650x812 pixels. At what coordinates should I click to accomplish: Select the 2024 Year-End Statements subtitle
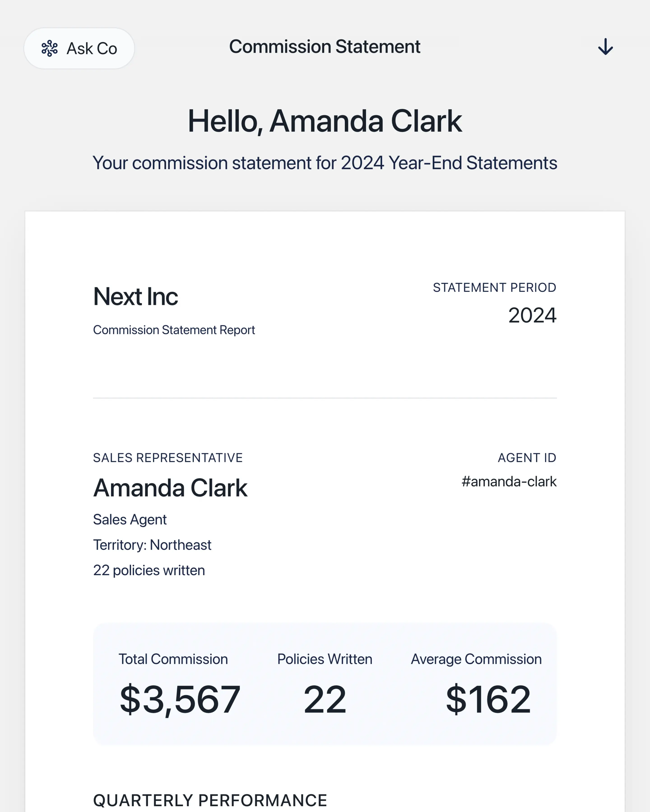pyautogui.click(x=324, y=163)
